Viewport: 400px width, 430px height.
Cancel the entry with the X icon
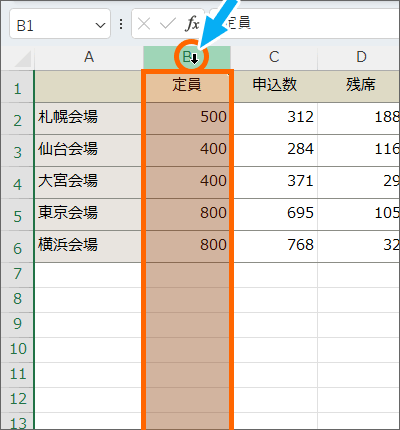click(144, 24)
